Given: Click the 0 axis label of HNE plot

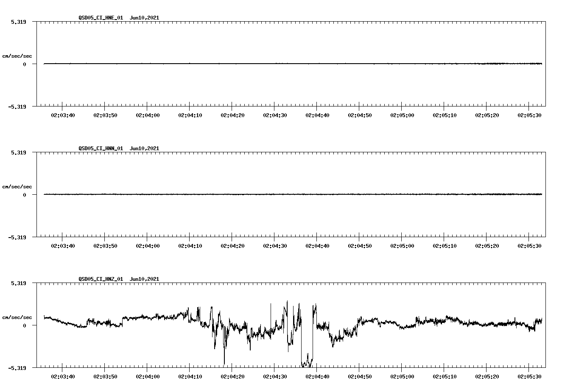Looking at the screenshot, I should coord(25,64).
